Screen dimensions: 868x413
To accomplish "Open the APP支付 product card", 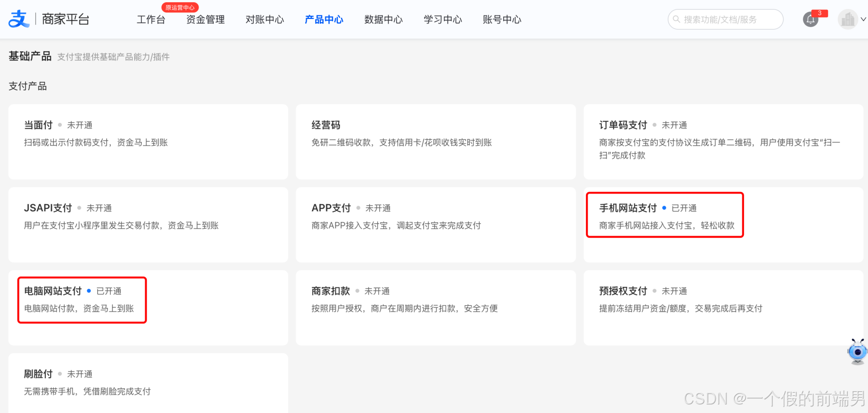I will click(x=436, y=225).
